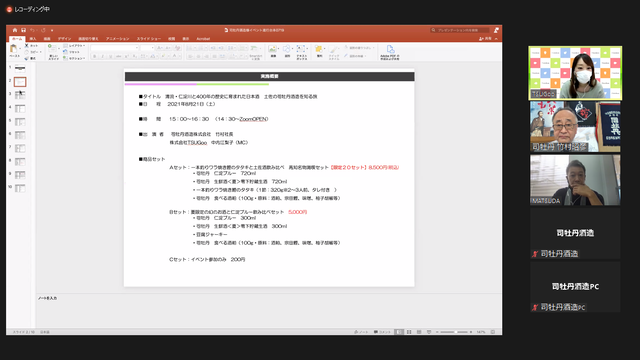Open the font color picker
The height and width of the screenshot is (360, 640).
pyautogui.click(x=176, y=56)
